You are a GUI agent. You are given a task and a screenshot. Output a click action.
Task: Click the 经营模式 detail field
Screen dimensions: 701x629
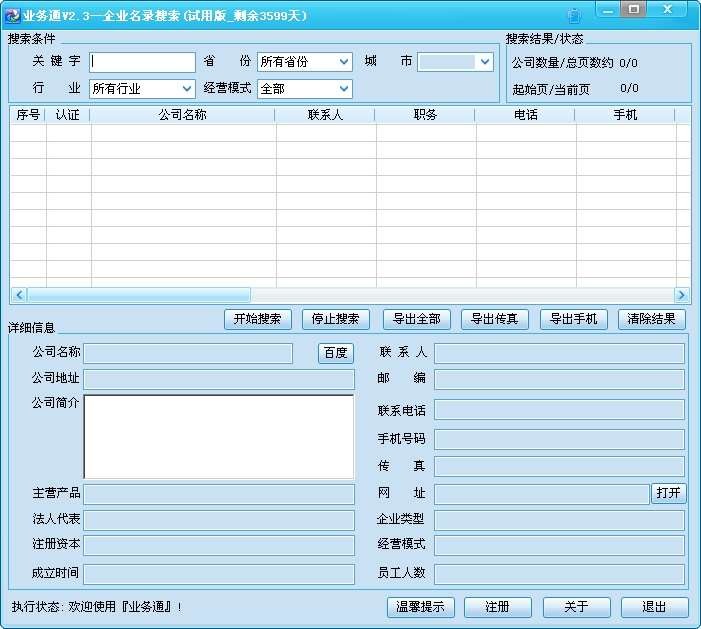[x=559, y=546]
